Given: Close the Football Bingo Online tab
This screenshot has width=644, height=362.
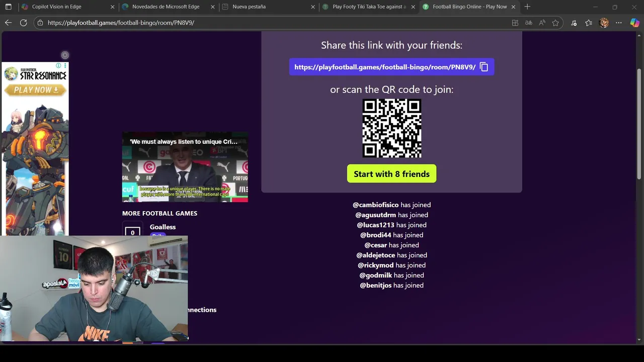Looking at the screenshot, I should click(x=513, y=7).
